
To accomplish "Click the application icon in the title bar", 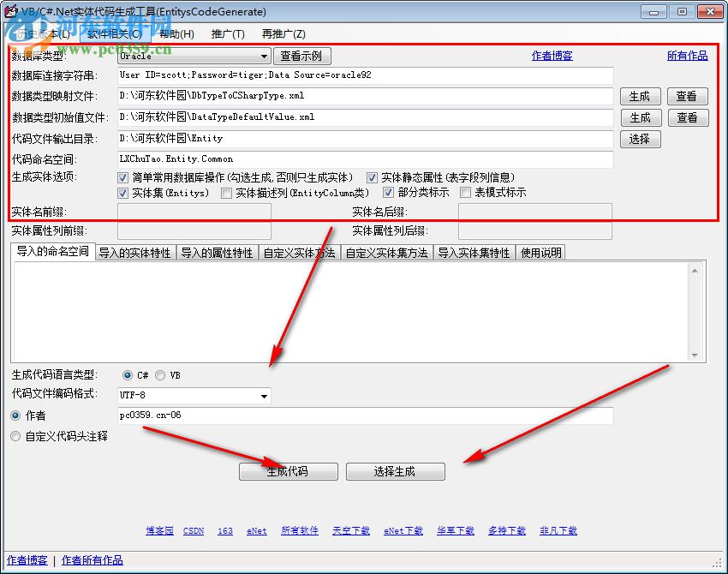I will pyautogui.click(x=12, y=11).
